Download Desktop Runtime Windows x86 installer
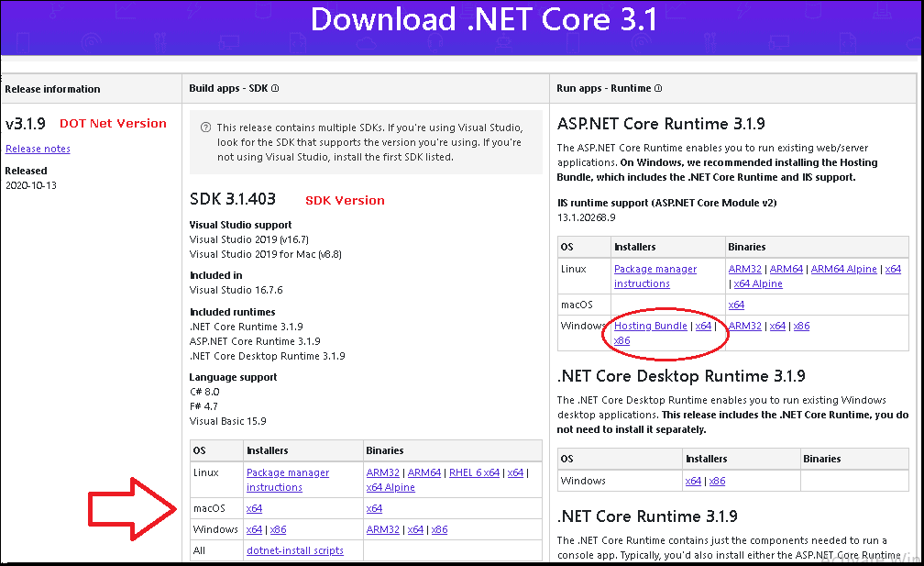 coord(717,481)
